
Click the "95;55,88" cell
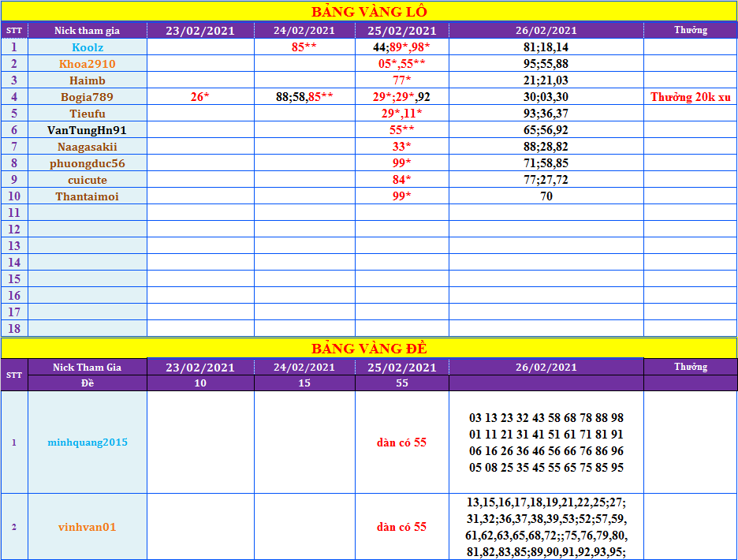coord(546,64)
